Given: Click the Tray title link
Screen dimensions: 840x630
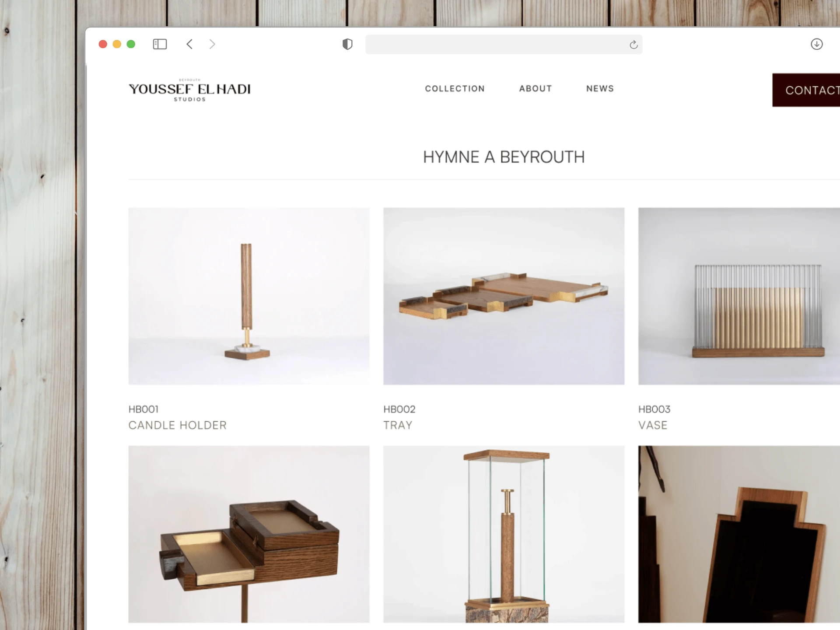Looking at the screenshot, I should (x=398, y=425).
